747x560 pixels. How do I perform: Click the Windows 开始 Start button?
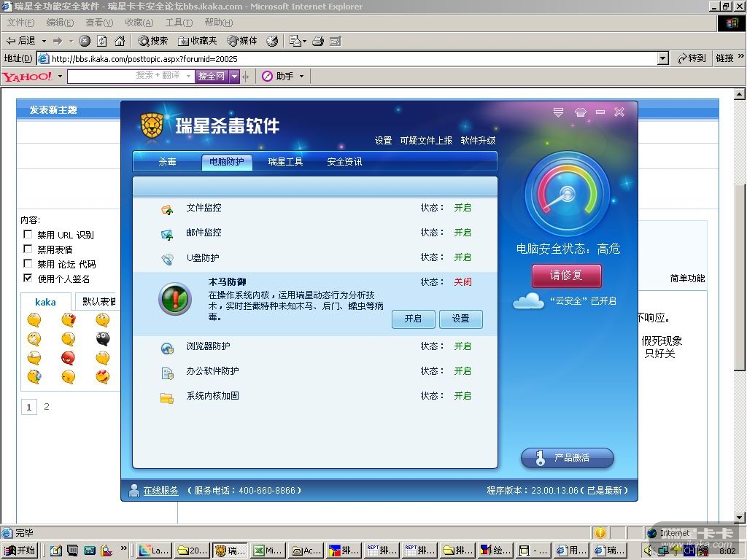(19, 551)
